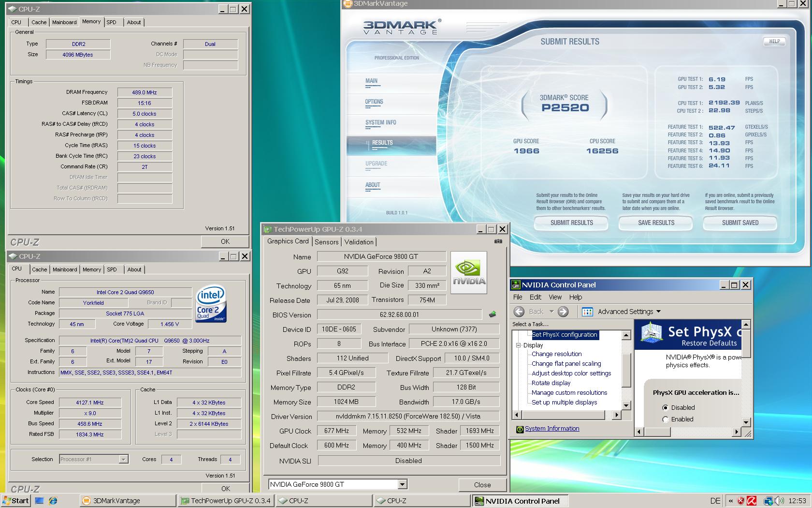Screen dimensions: 812x508
Task: Open Internet Explorer from quick launch
Action: (53, 501)
